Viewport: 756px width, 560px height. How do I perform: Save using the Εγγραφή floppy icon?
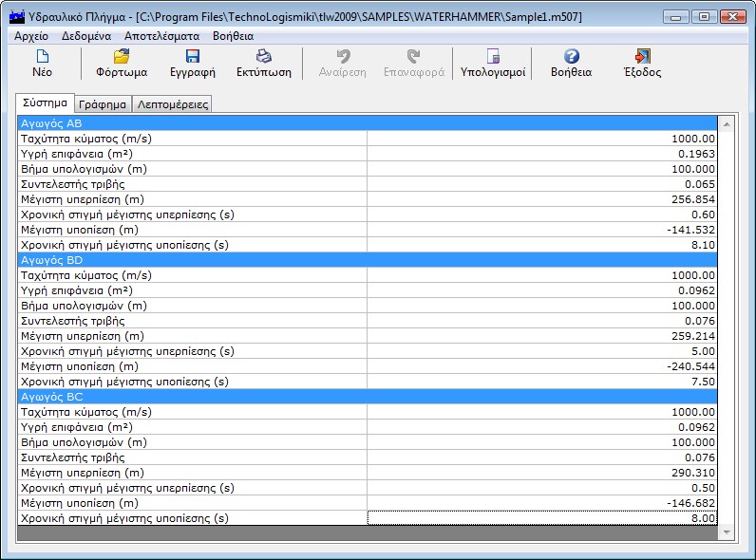tap(192, 57)
